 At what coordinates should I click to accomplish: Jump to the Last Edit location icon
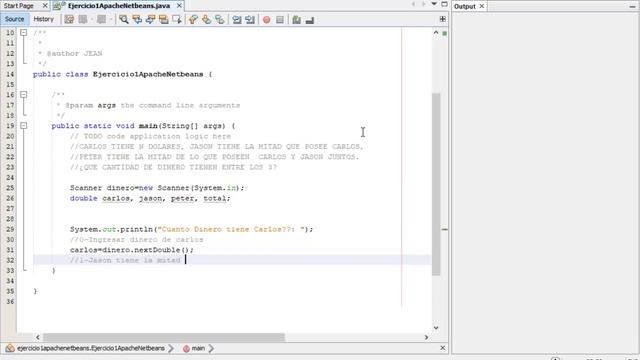click(x=69, y=19)
